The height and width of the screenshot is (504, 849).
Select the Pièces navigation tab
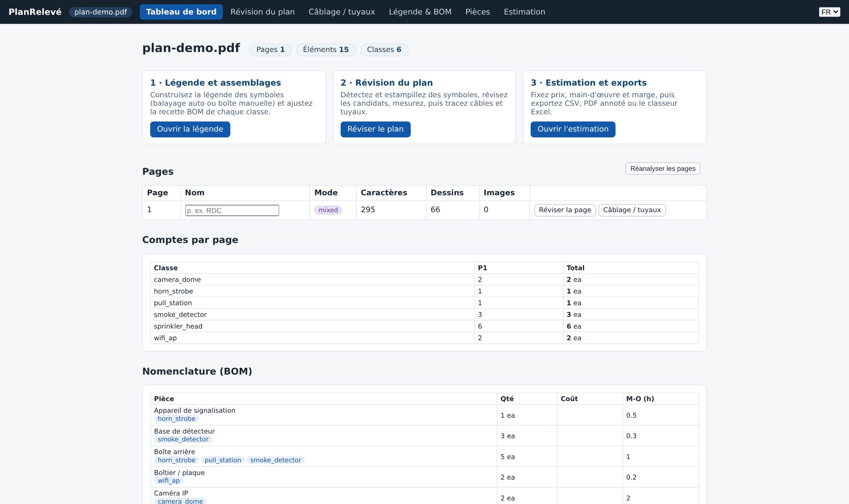pyautogui.click(x=477, y=12)
